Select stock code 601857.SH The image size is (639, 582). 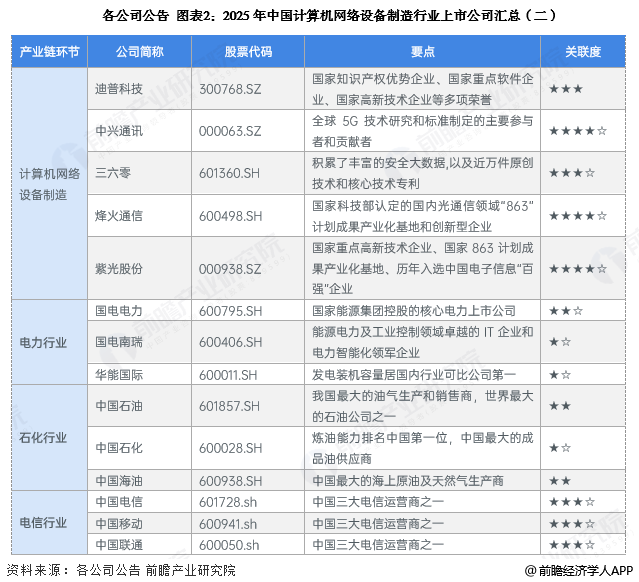click(x=229, y=406)
